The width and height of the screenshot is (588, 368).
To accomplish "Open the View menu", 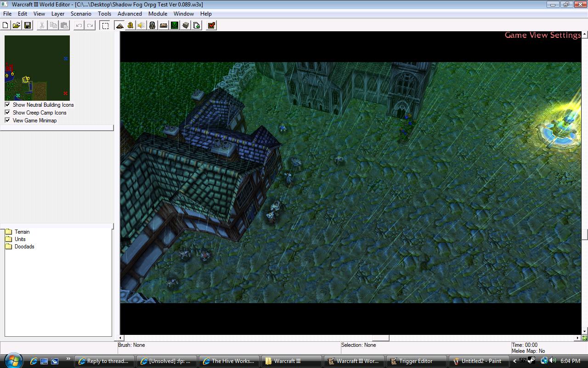I will pyautogui.click(x=39, y=14).
